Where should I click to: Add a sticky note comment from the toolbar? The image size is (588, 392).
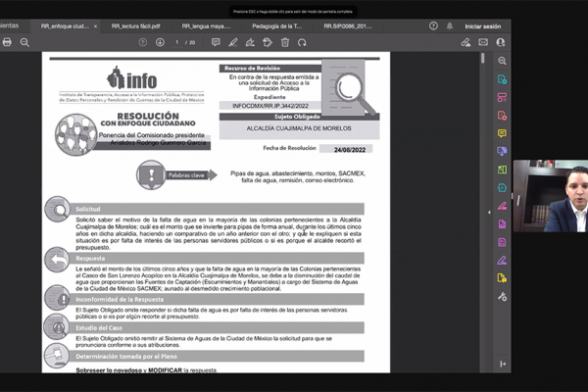pos(216,42)
